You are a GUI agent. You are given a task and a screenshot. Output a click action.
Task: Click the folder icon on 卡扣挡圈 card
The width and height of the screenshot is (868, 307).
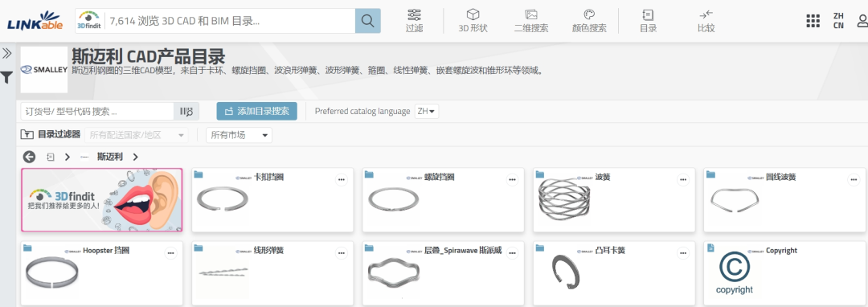click(199, 174)
